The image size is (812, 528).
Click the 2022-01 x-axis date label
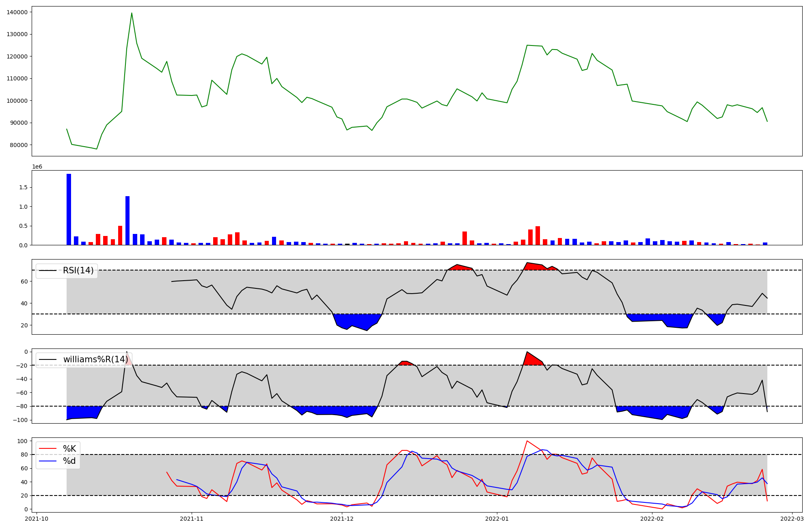pyautogui.click(x=497, y=519)
